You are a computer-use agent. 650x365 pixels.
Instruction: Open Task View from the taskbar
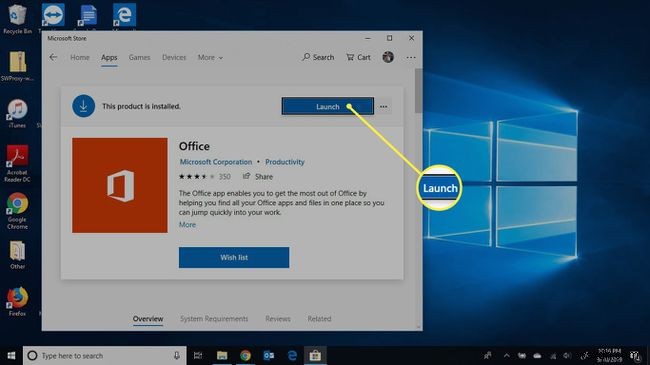tap(198, 355)
